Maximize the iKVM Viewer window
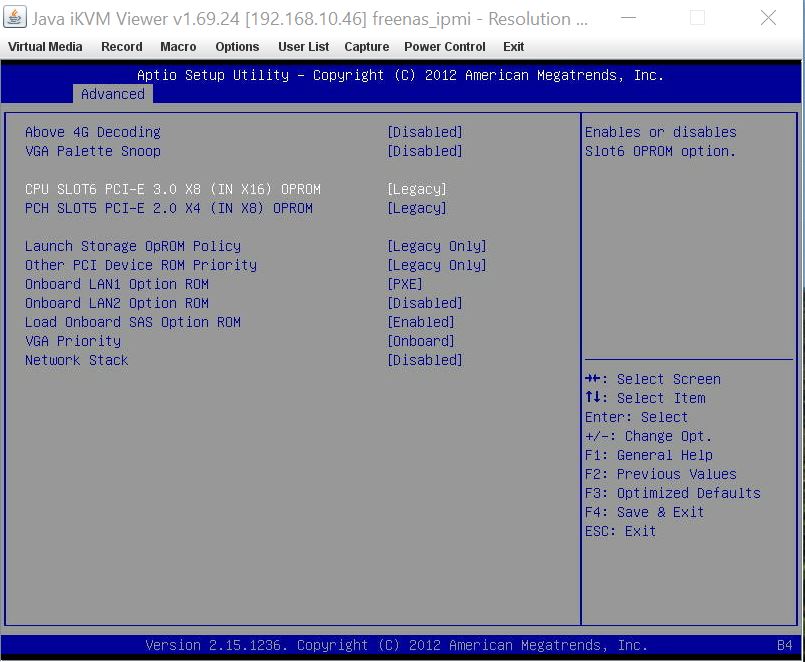Viewport: 805px width, 662px height. click(697, 18)
